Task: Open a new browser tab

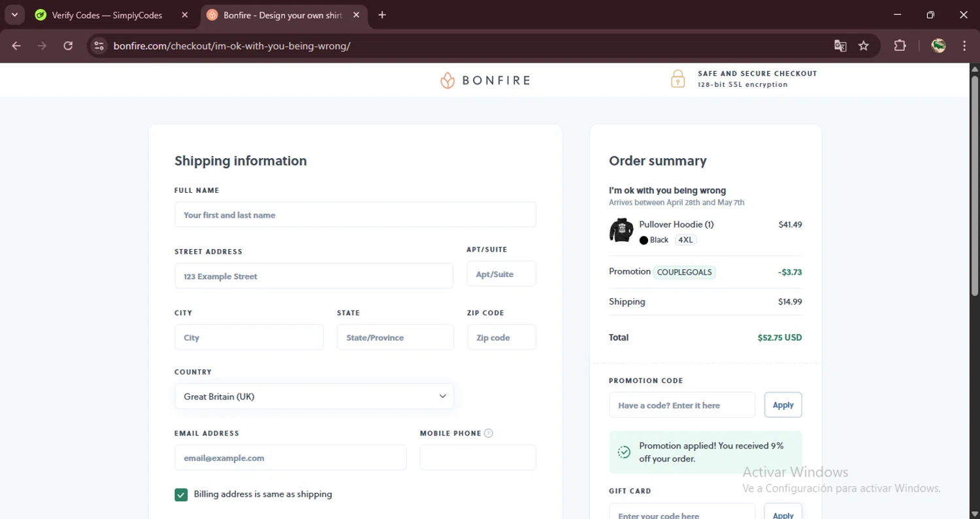Action: coord(382,15)
